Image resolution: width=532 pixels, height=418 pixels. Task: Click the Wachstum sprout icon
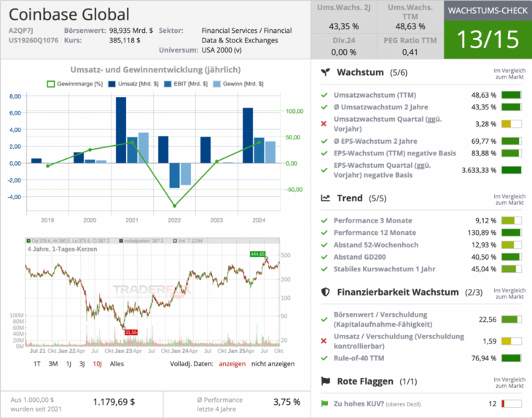point(326,73)
